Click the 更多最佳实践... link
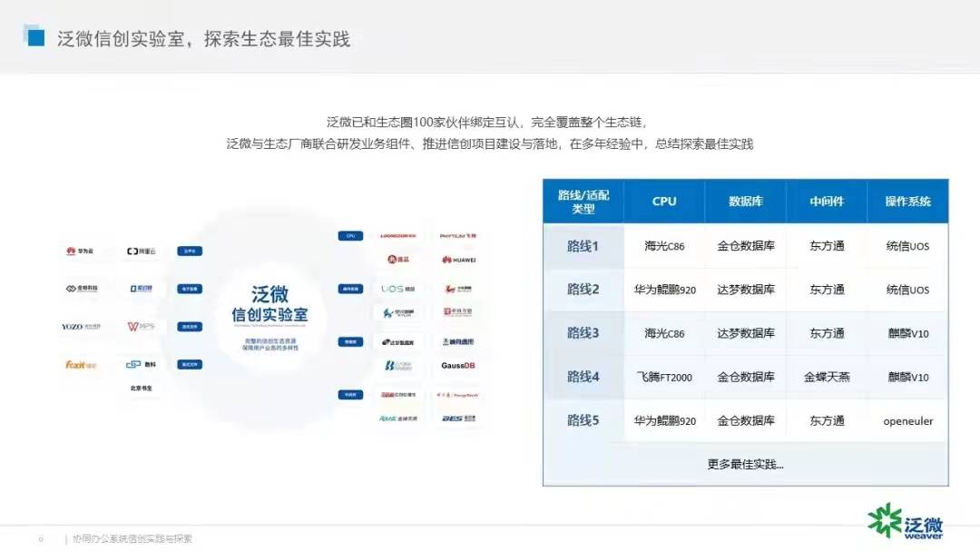The height and width of the screenshot is (552, 980). coord(745,465)
